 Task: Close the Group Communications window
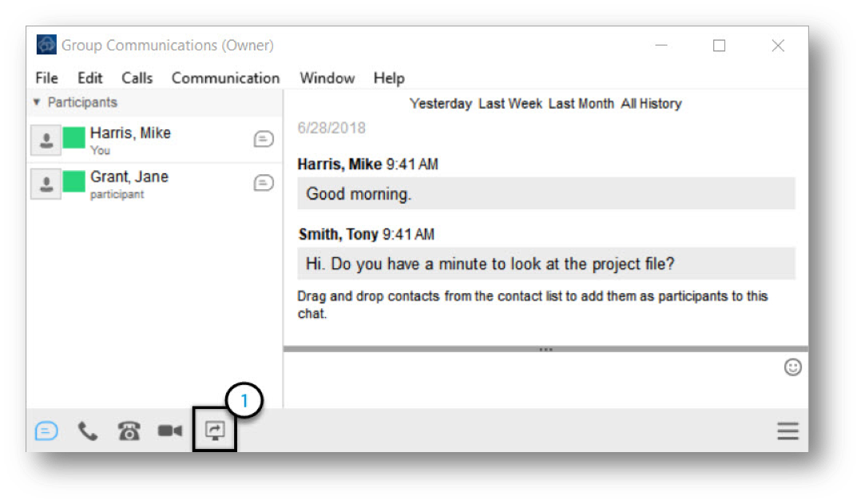778,45
